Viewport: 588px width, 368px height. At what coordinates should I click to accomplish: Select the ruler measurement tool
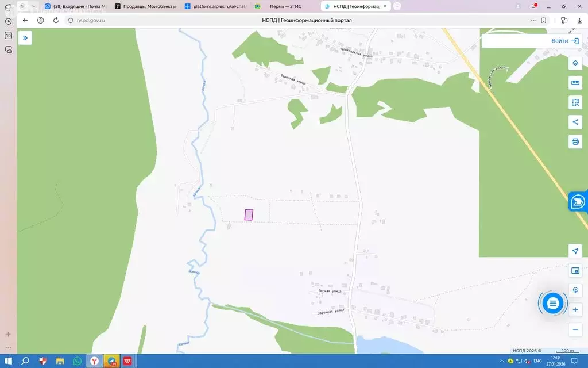(x=575, y=83)
